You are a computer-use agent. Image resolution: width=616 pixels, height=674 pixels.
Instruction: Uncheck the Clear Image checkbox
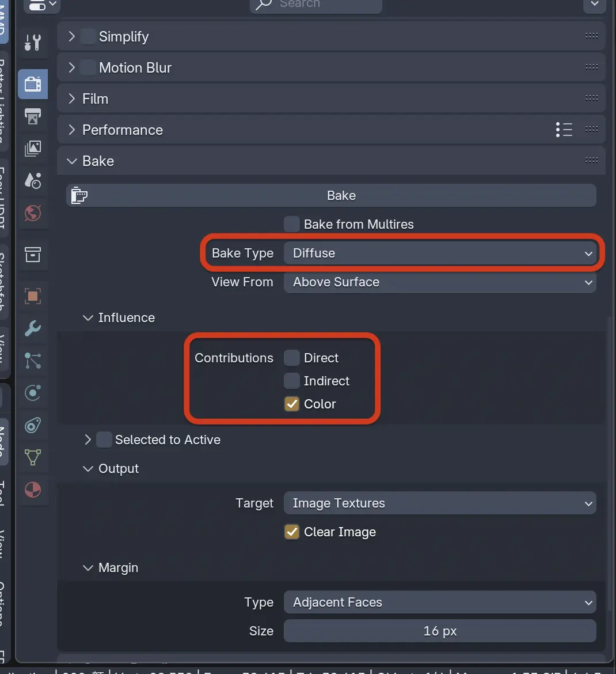coord(292,532)
